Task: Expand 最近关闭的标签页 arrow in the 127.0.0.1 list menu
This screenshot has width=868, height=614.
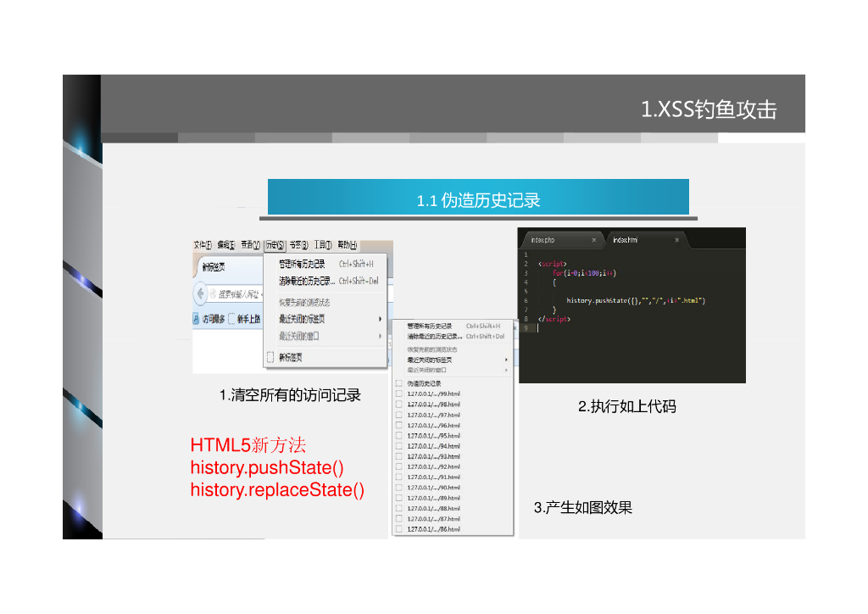Action: coord(506,360)
